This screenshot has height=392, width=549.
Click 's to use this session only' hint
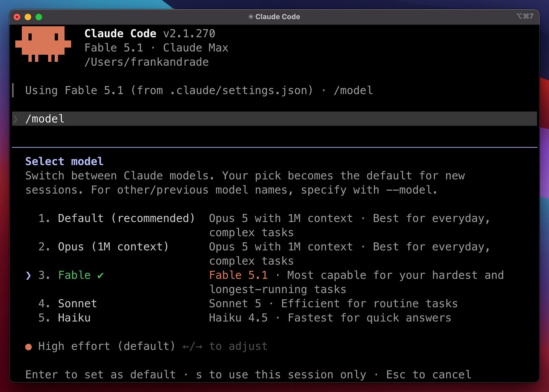click(281, 375)
